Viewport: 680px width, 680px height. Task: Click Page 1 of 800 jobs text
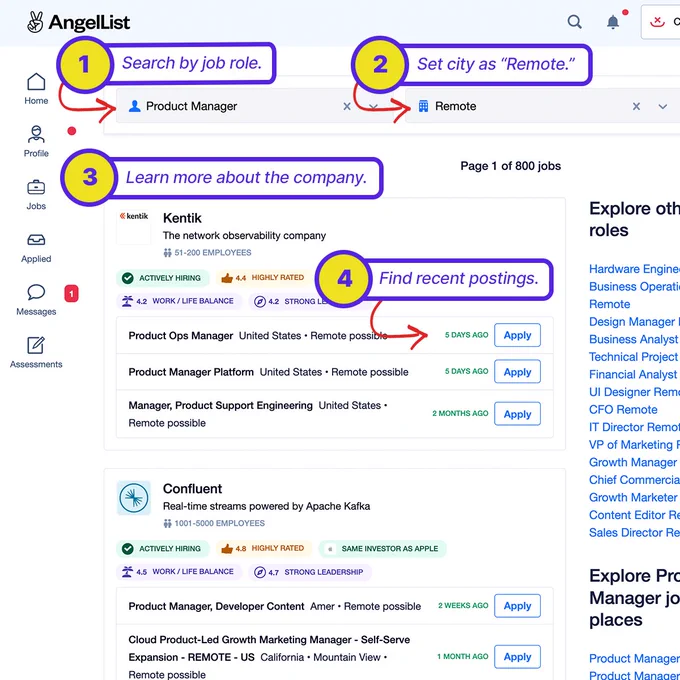coord(510,166)
